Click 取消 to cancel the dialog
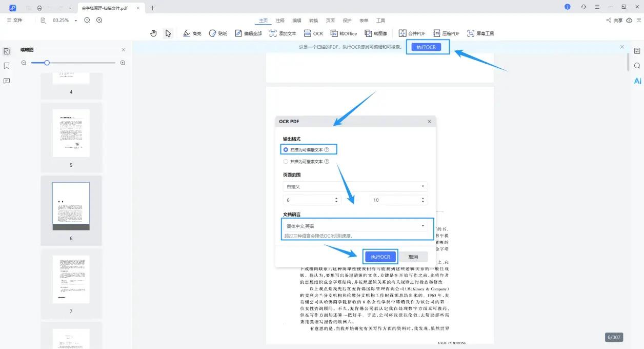This screenshot has height=349, width=644. pos(413,257)
